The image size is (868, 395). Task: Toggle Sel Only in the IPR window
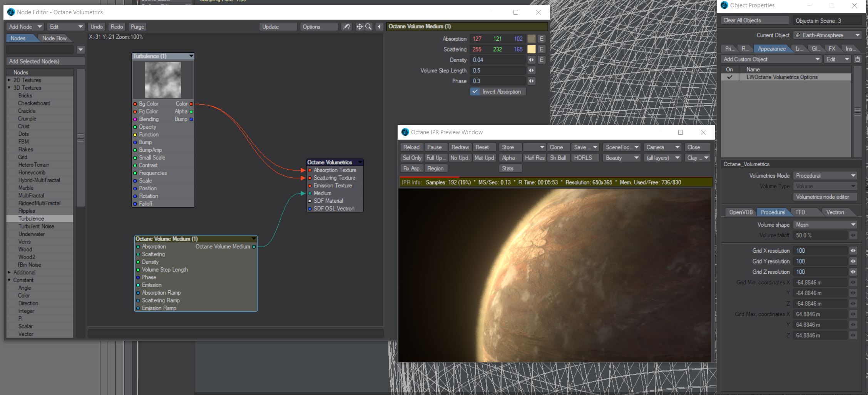point(412,158)
